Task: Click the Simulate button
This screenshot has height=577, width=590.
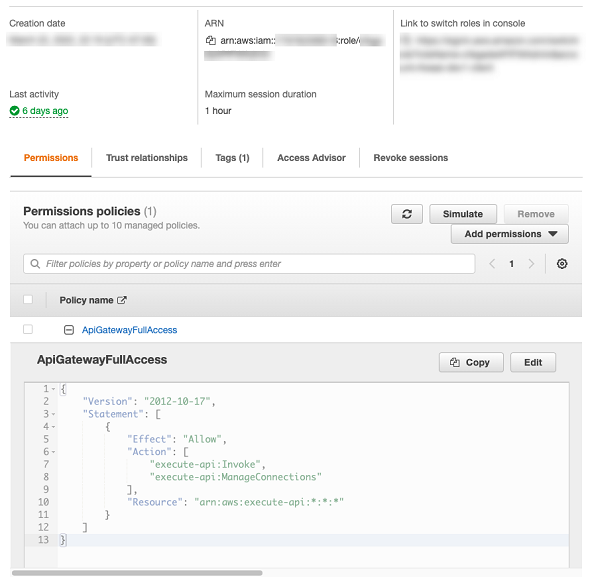Action: pos(463,214)
